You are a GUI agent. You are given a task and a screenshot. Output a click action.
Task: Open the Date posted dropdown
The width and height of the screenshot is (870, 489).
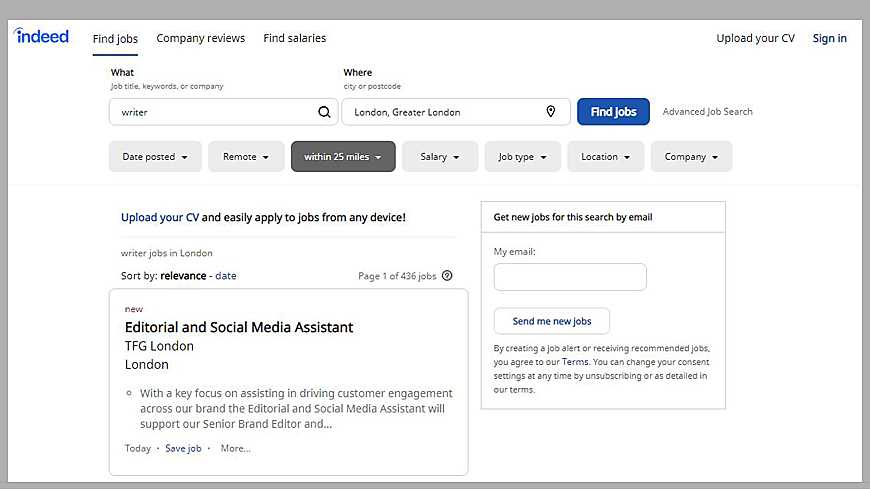click(x=155, y=157)
